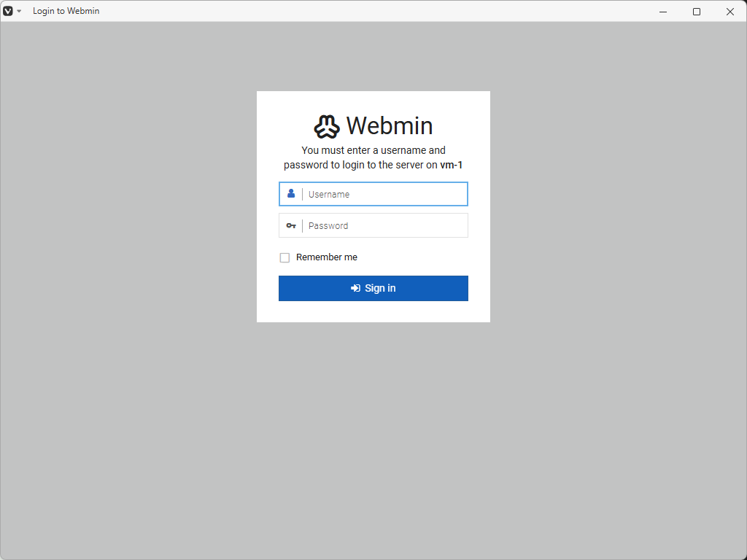747x560 pixels.
Task: Minimize the Login to Webmin window
Action: click(x=663, y=12)
